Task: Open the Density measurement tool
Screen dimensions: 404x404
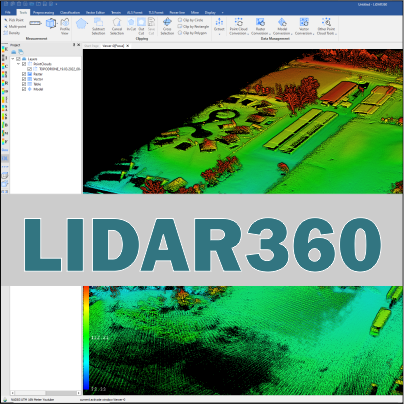Action: tap(12, 33)
